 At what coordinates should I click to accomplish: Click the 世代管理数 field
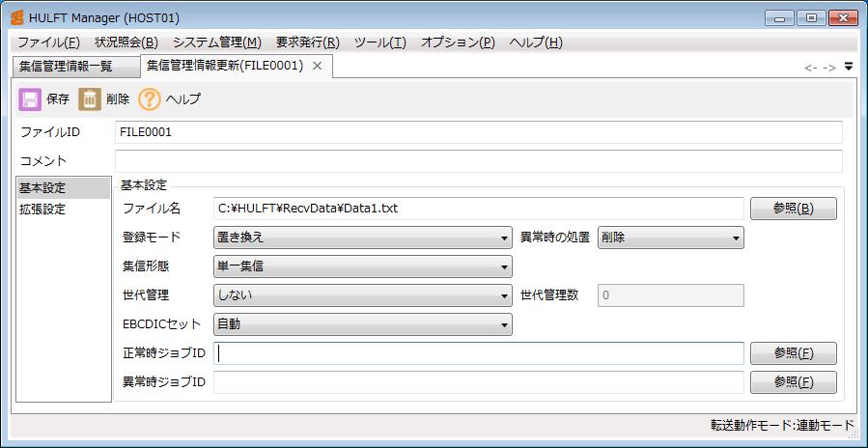pyautogui.click(x=670, y=295)
